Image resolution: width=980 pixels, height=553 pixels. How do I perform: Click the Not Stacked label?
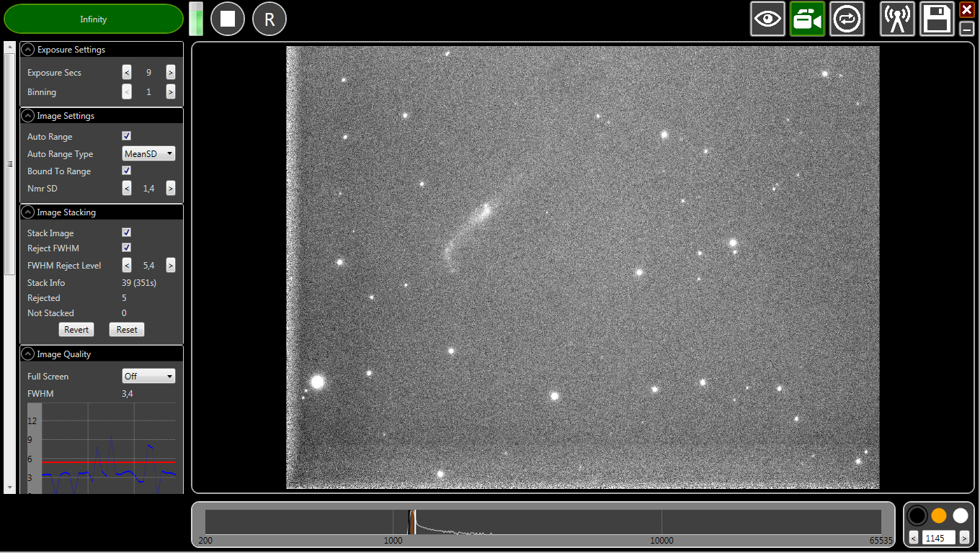(x=50, y=313)
